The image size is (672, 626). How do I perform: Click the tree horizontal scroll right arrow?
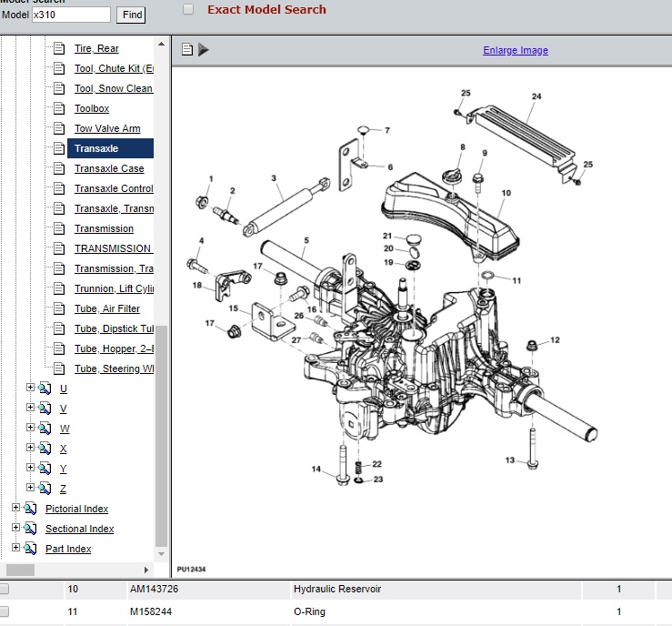click(146, 570)
